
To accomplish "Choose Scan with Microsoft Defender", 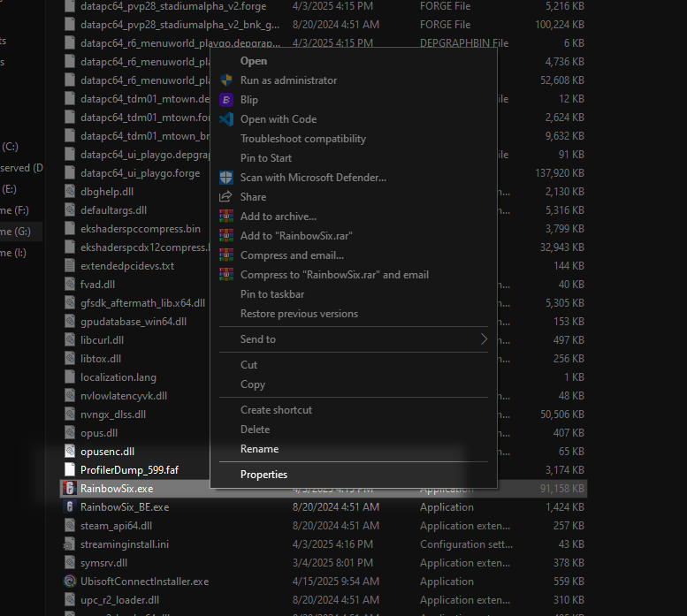I will click(x=353, y=178).
